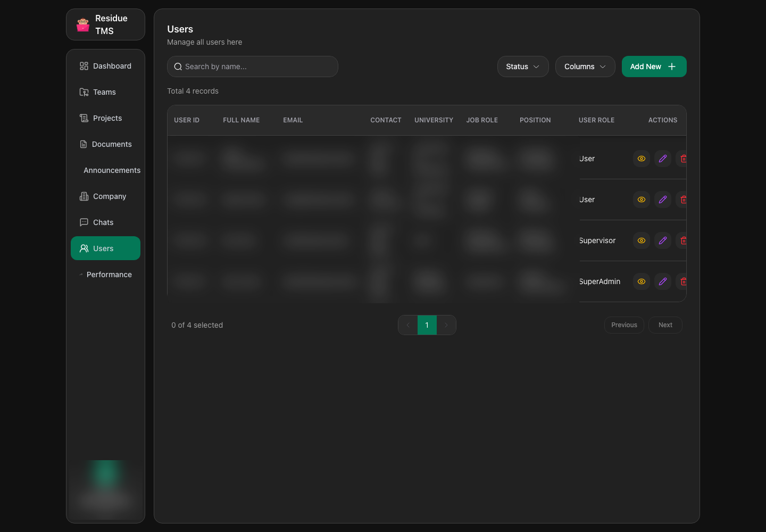Click the USER ID column header
The width and height of the screenshot is (766, 532).
187,120
